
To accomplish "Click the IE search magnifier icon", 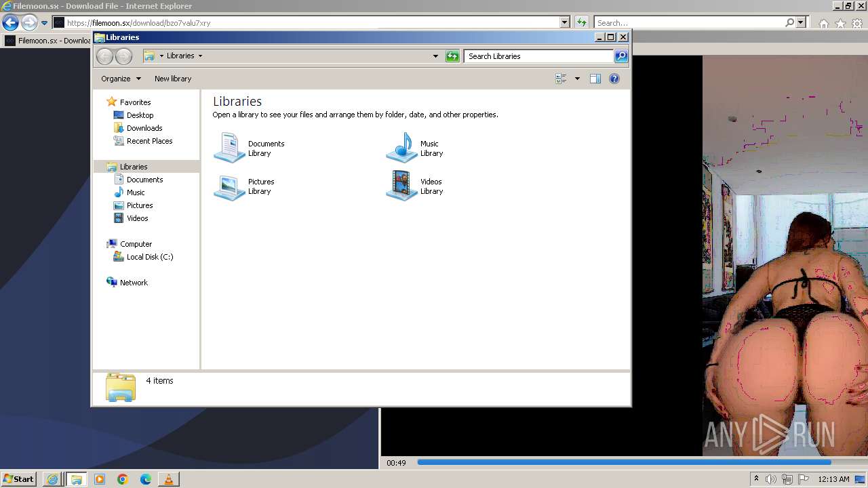I will coord(789,22).
